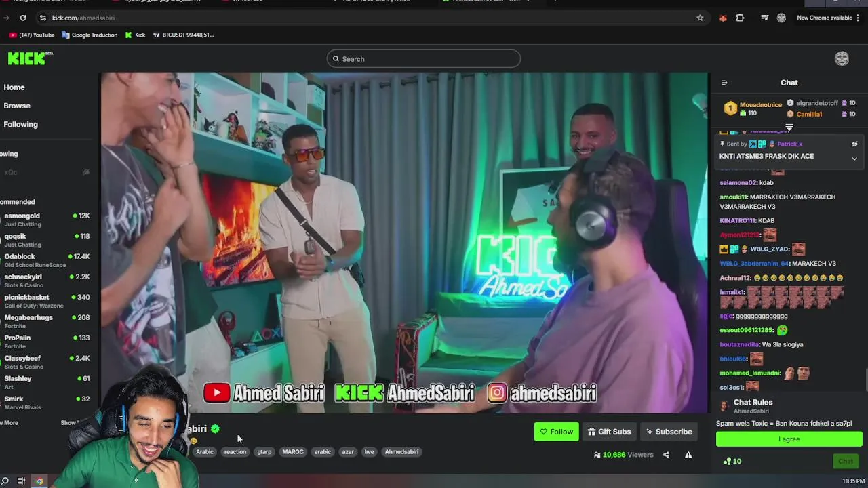Click the stream video player
This screenshot has height=488, width=868.
pos(405,243)
